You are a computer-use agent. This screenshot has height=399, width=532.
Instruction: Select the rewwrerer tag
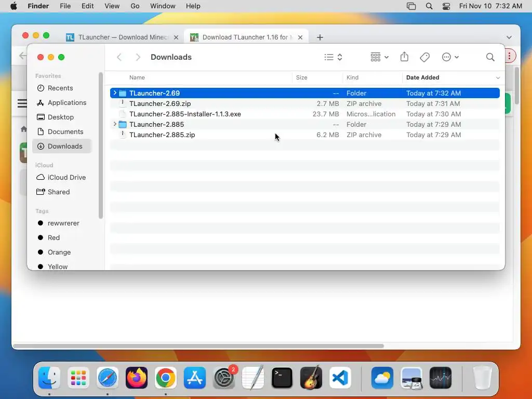62,223
